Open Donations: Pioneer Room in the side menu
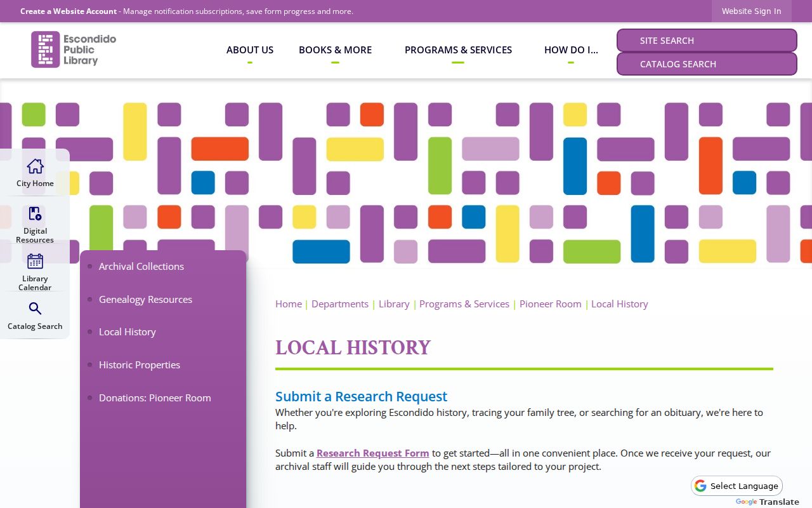812x508 pixels. [155, 398]
